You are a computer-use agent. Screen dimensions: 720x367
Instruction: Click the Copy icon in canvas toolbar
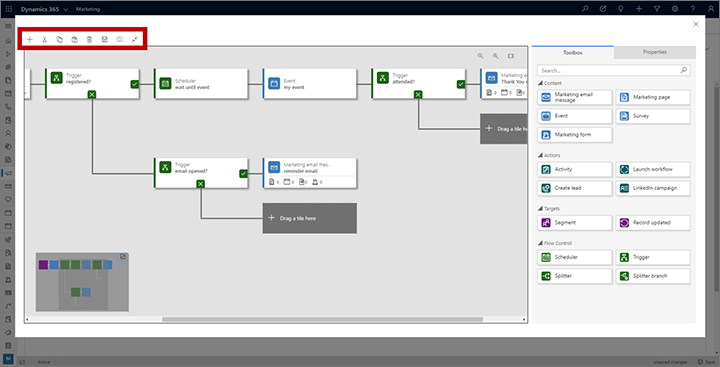click(59, 40)
